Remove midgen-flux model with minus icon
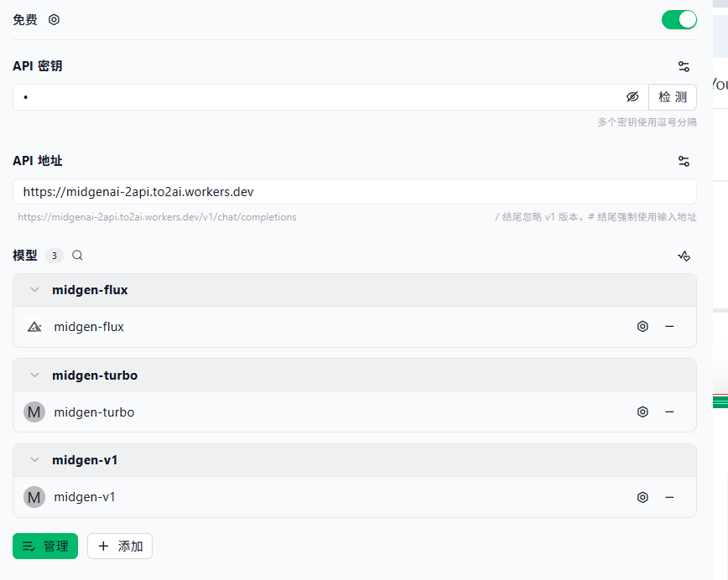This screenshot has width=728, height=580. click(669, 327)
